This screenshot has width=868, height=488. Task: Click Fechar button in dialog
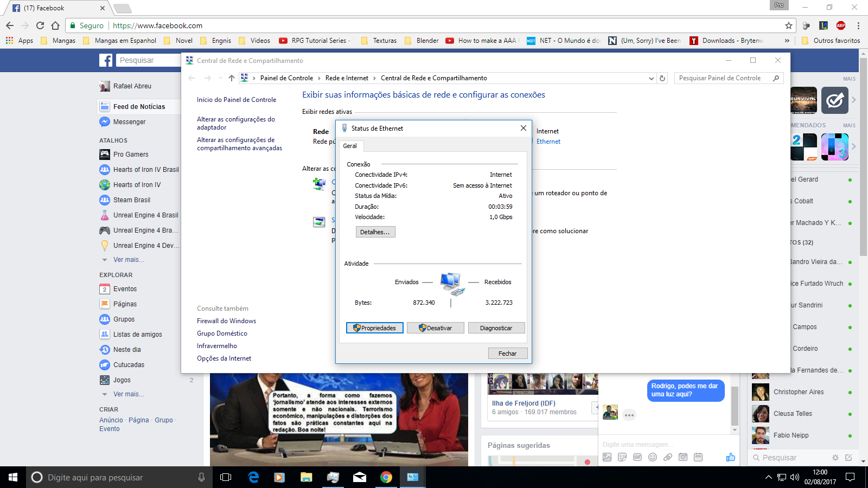(508, 354)
